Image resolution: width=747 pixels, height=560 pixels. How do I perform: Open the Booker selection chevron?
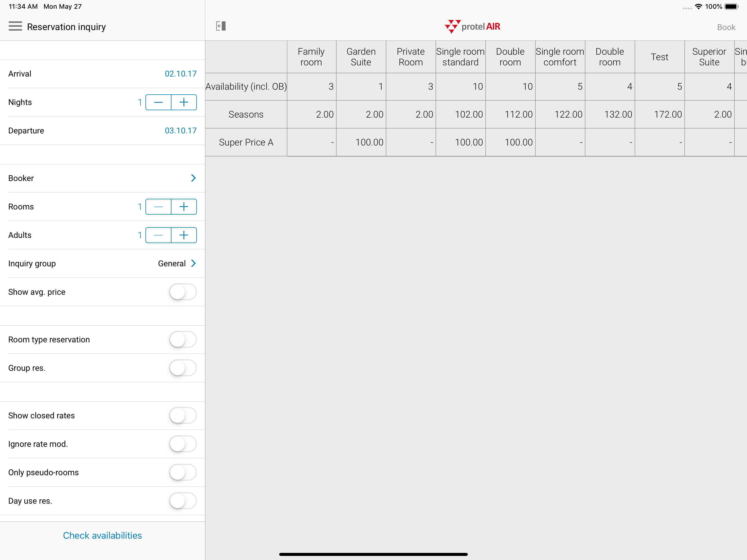(x=193, y=178)
